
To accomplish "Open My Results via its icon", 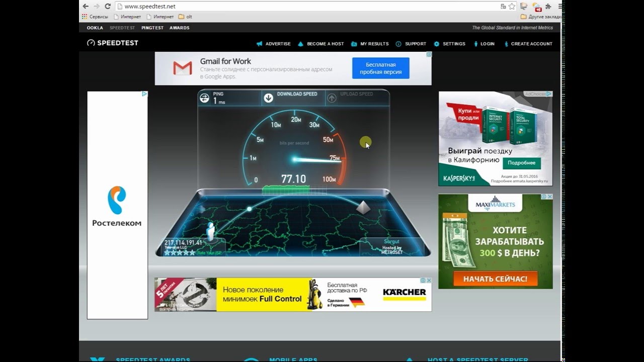I will coord(354,44).
